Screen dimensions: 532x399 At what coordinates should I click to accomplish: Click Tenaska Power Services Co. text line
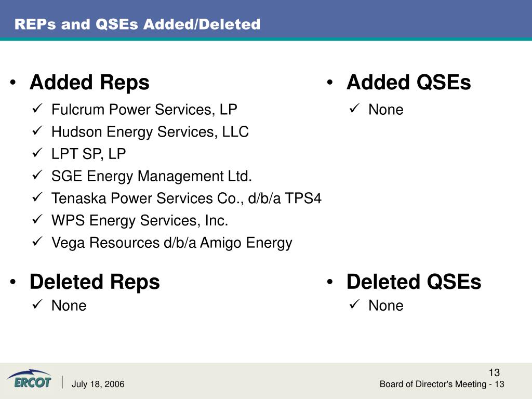coord(187,198)
